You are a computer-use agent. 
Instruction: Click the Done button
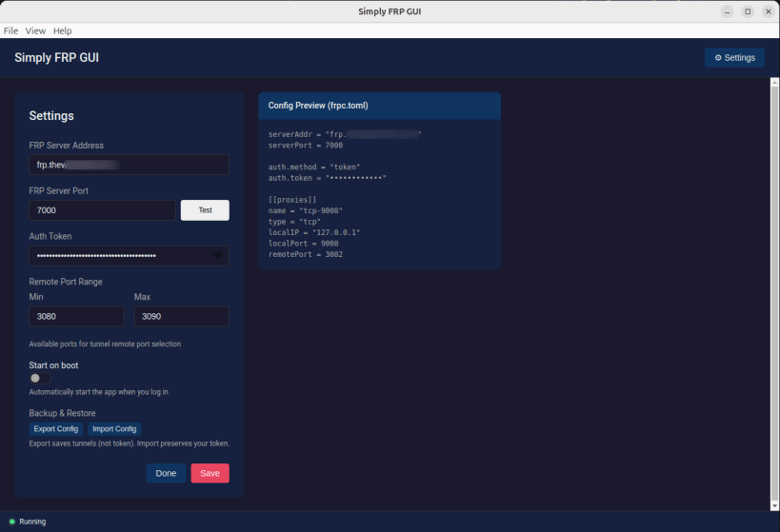tap(166, 473)
